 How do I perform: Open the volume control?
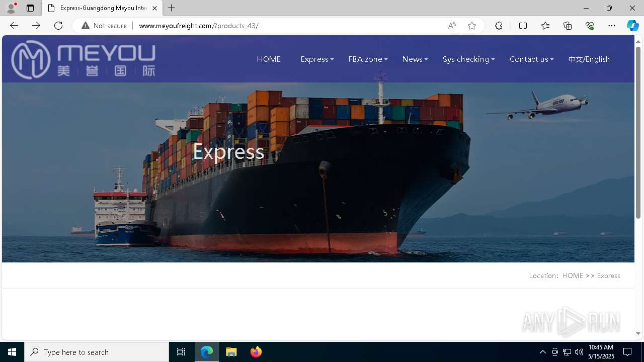coord(579,352)
